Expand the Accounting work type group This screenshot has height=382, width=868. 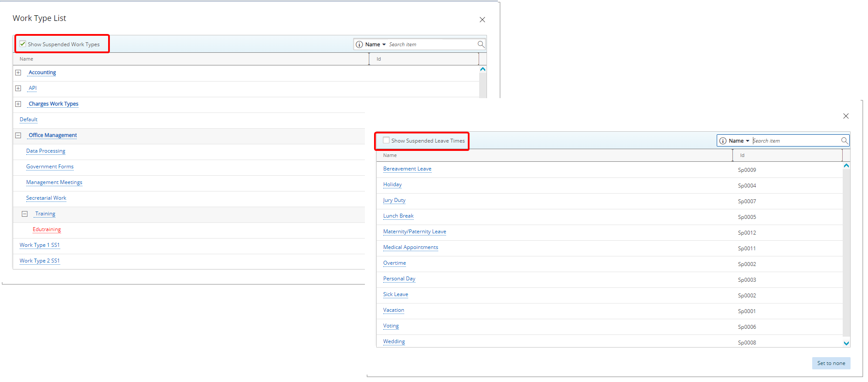pos(18,72)
